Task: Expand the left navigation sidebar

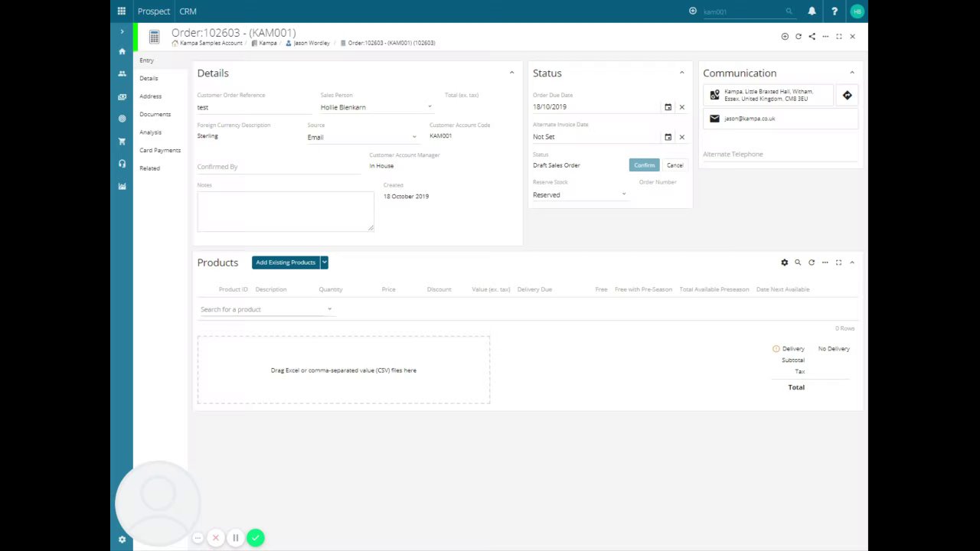Action: click(x=122, y=31)
